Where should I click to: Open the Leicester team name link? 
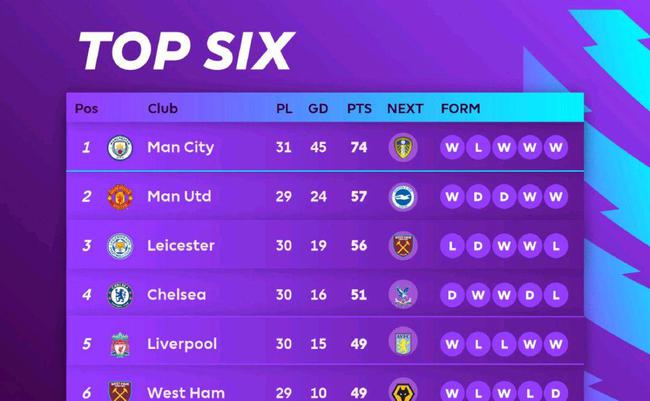tap(181, 245)
